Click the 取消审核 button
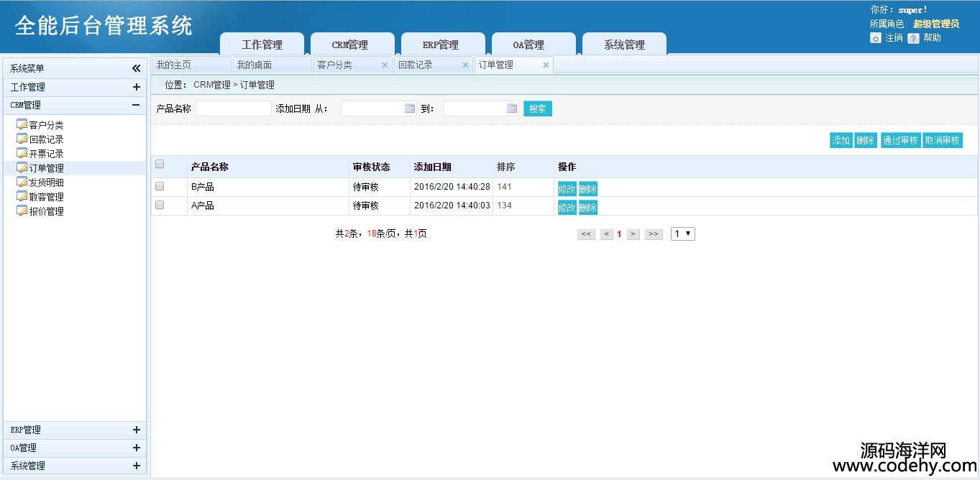Screen dimensions: 980x480 [x=942, y=140]
